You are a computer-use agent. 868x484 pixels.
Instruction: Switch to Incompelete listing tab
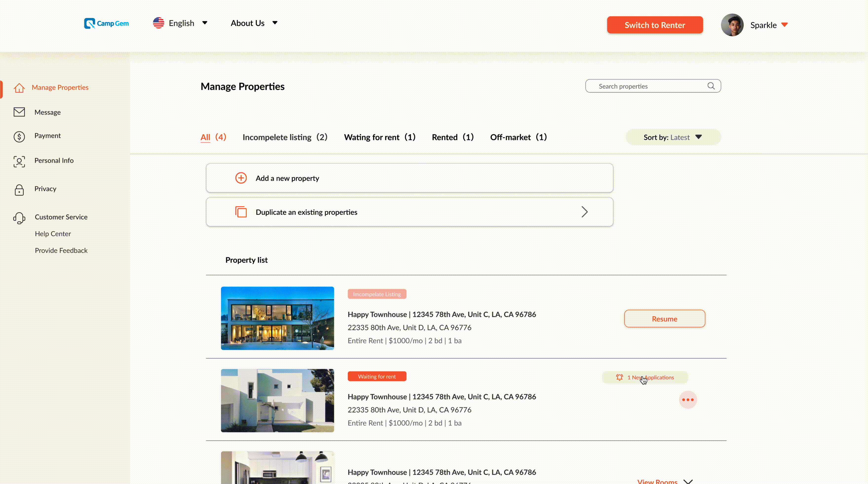285,137
